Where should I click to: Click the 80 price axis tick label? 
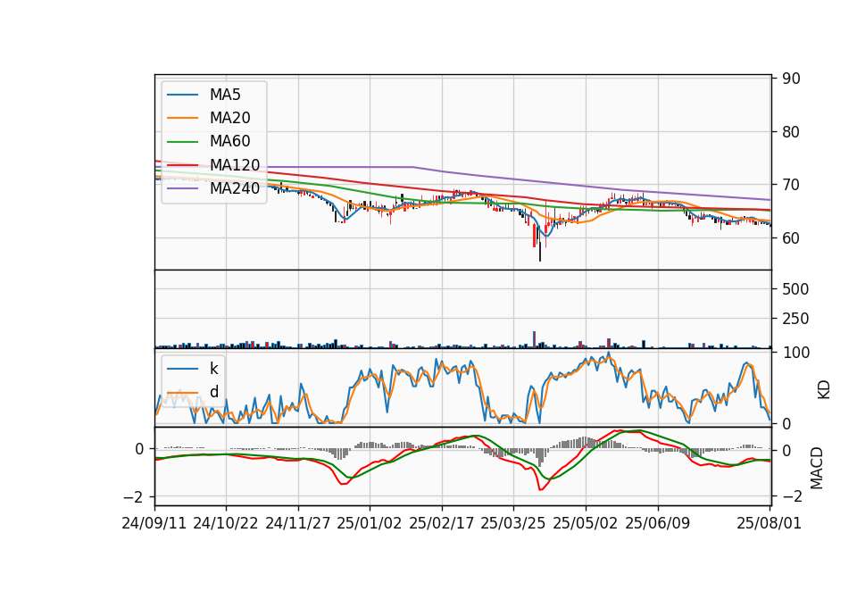point(791,132)
